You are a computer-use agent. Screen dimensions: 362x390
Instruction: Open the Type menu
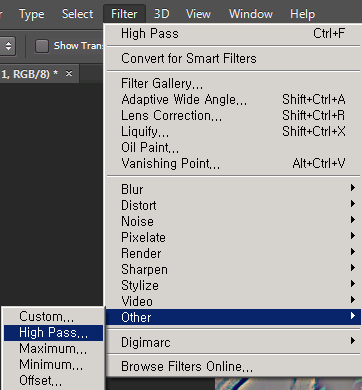click(32, 14)
